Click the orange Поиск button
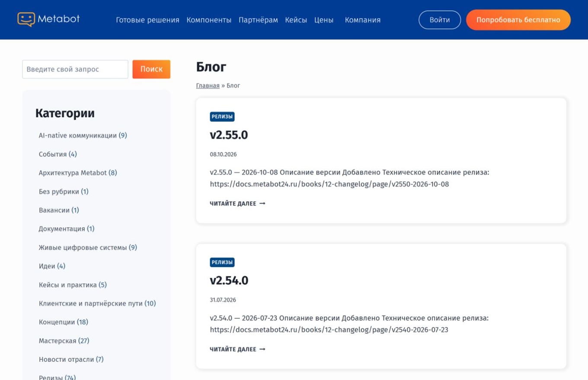Image resolution: width=588 pixels, height=380 pixels. [151, 69]
